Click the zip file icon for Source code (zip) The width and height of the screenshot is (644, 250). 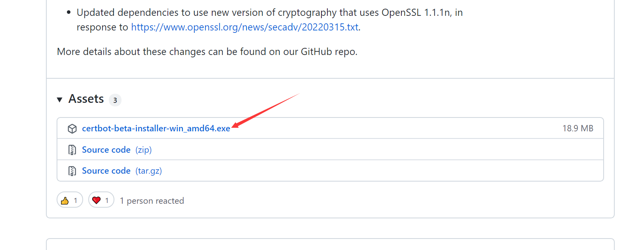[72, 150]
